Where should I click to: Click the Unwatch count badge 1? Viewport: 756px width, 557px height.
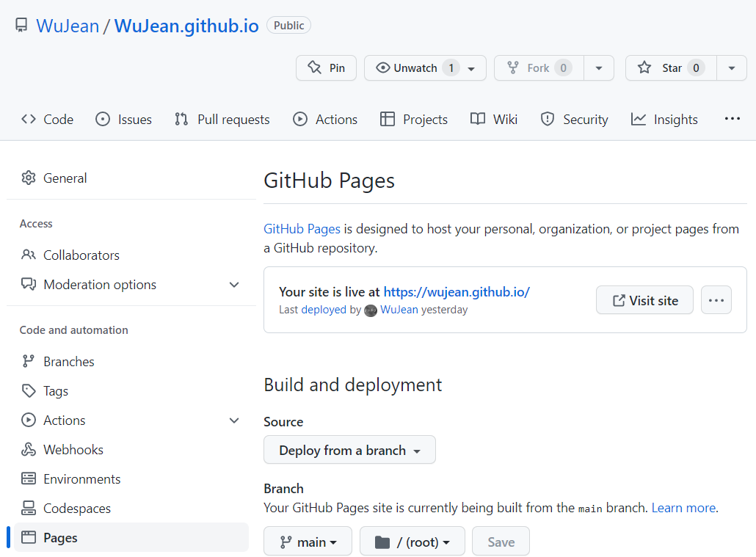coord(451,68)
